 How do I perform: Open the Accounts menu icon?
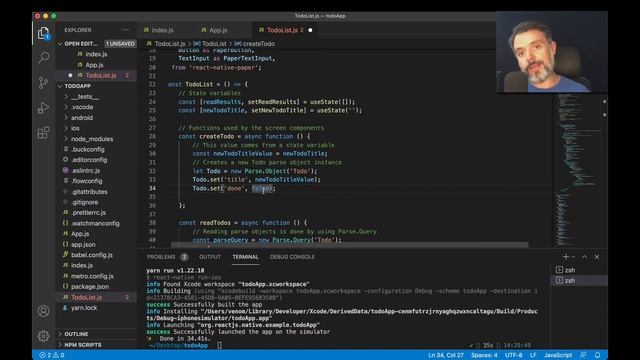pos(43,311)
